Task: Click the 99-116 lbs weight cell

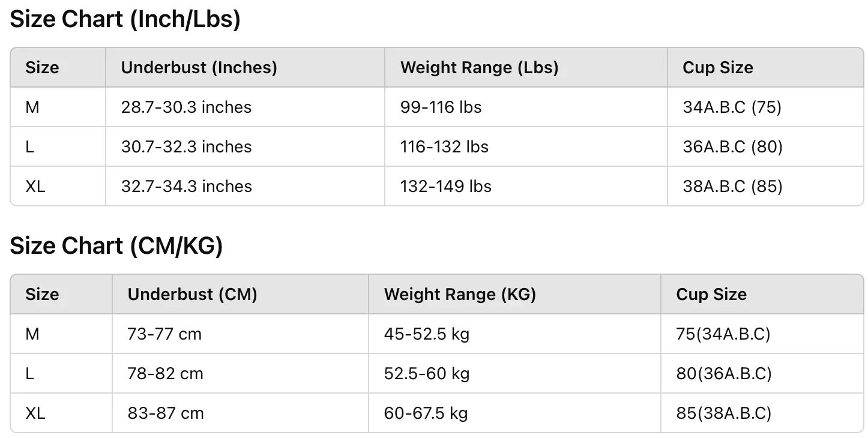Action: (441, 107)
